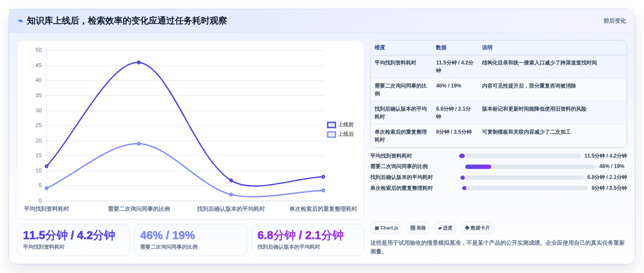The width and height of the screenshot is (644, 273).
Task: Select the 表格 tag chip
Action: coord(418,228)
